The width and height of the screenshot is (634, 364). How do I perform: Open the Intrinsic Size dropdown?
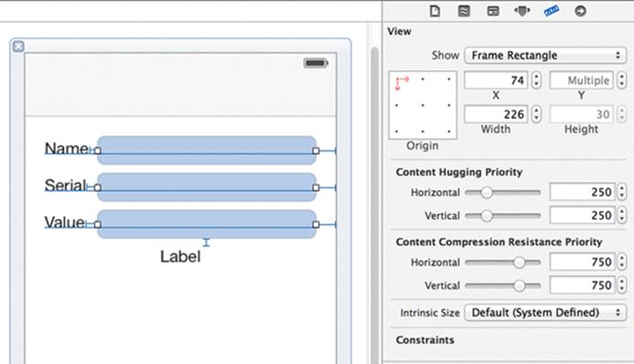pos(545,313)
